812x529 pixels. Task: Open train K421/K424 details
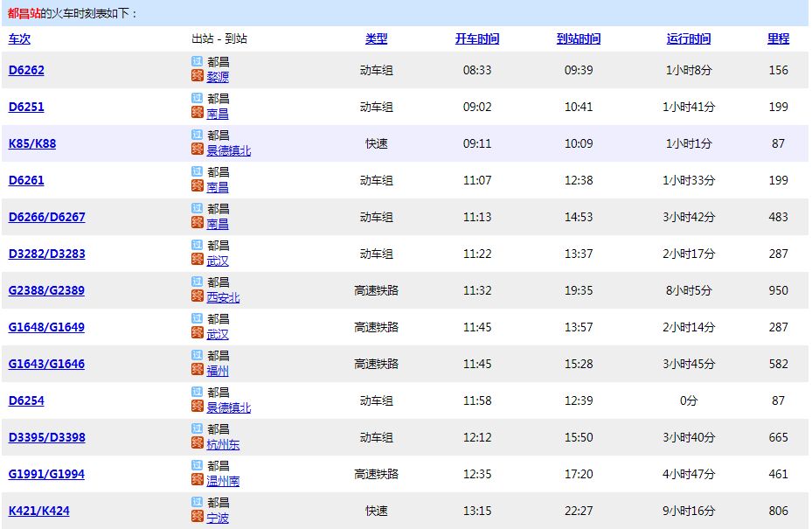point(38,511)
